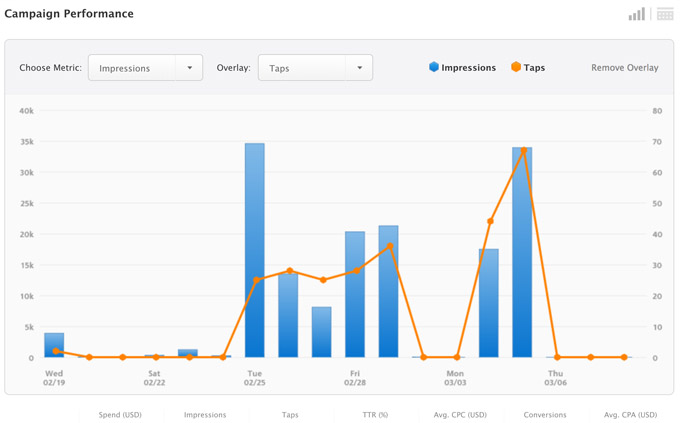
Task: Select the Spend (USD) column header
Action: click(x=120, y=414)
